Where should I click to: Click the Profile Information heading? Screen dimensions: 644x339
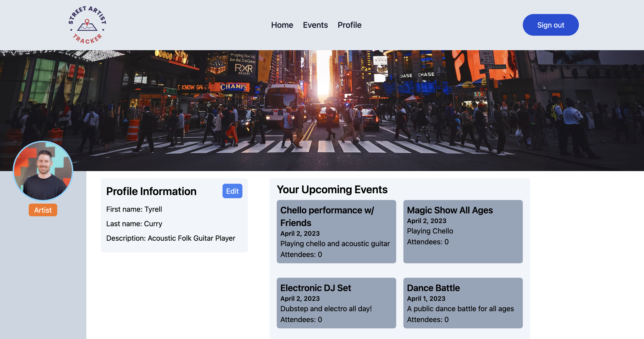coord(151,191)
